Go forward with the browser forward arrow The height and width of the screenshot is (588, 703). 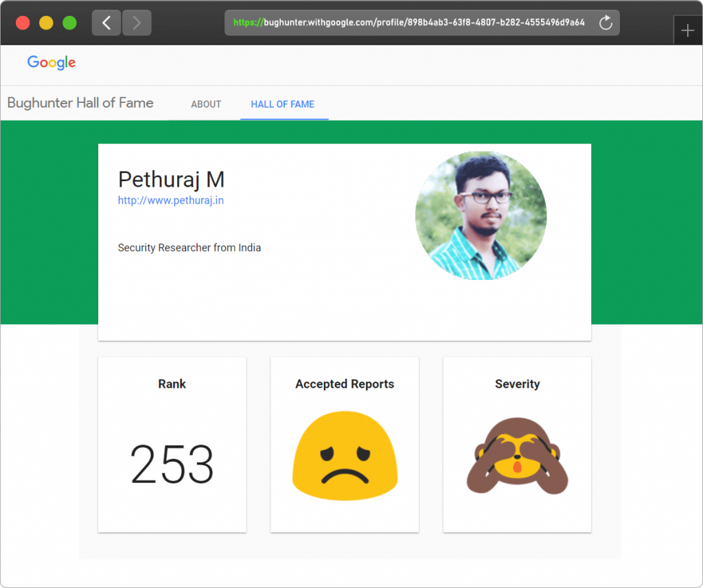click(137, 23)
